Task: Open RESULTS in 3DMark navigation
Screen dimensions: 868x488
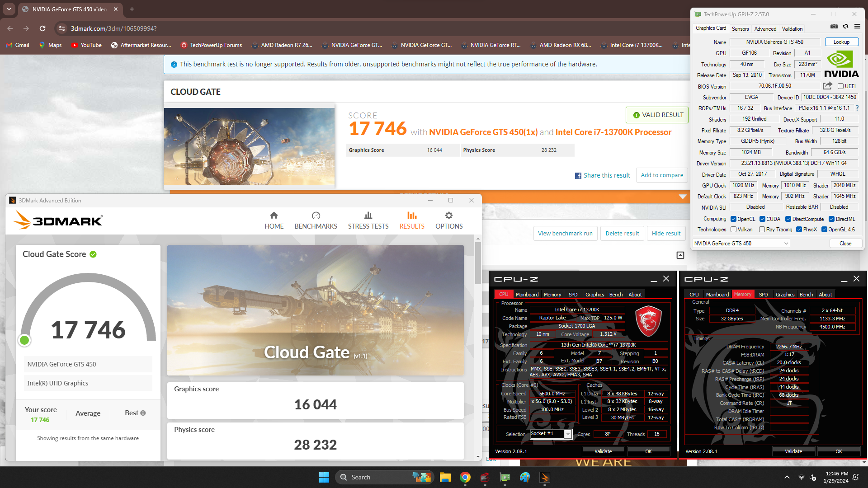Action: click(412, 221)
